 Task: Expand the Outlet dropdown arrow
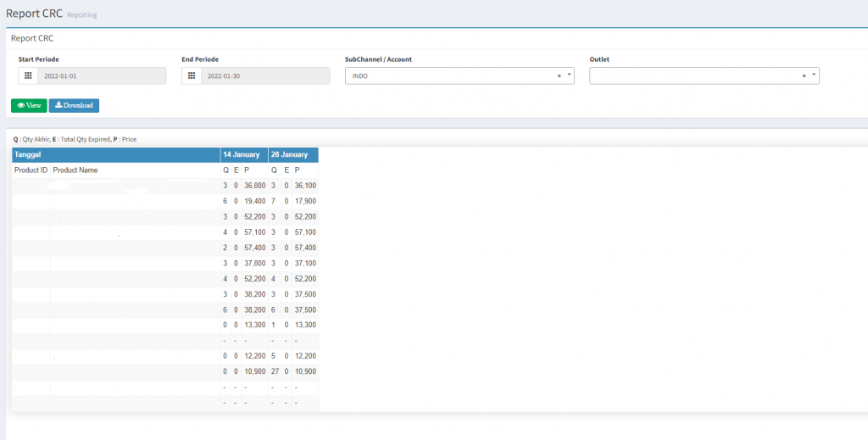click(x=814, y=75)
